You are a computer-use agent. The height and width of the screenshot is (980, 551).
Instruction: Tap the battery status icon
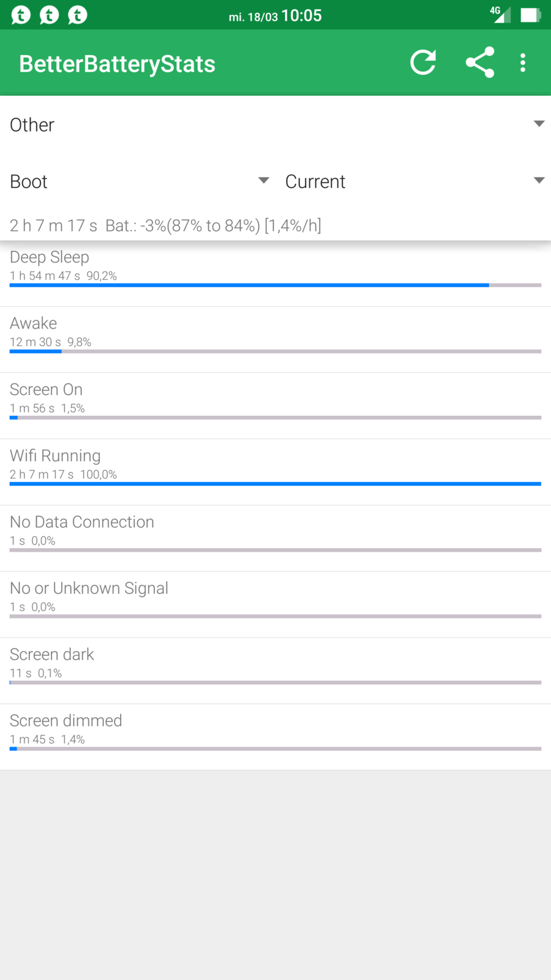pos(530,15)
